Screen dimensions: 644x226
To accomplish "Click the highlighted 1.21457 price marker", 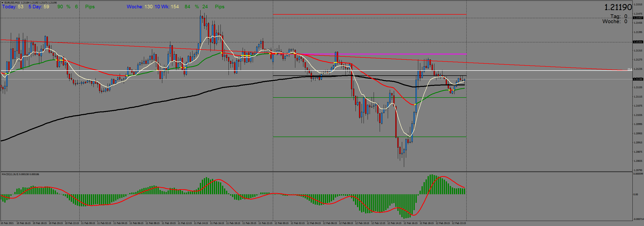I will [638, 18].
